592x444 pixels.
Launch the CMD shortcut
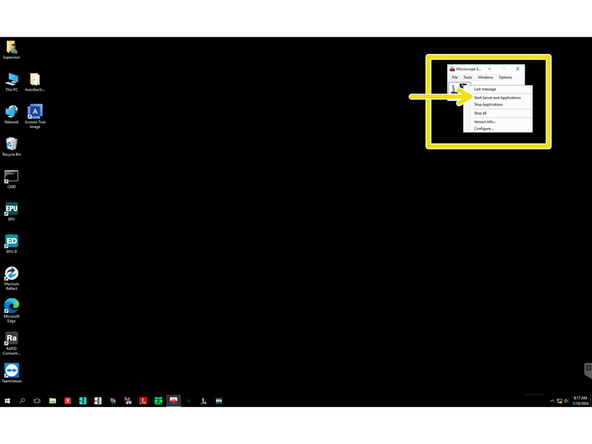point(11,179)
